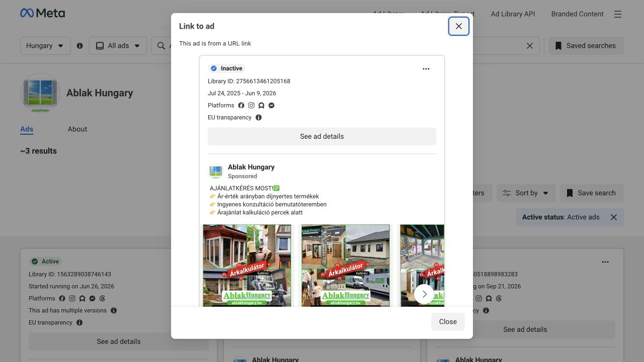Click the Messenger platform icon in dialog

(x=271, y=106)
